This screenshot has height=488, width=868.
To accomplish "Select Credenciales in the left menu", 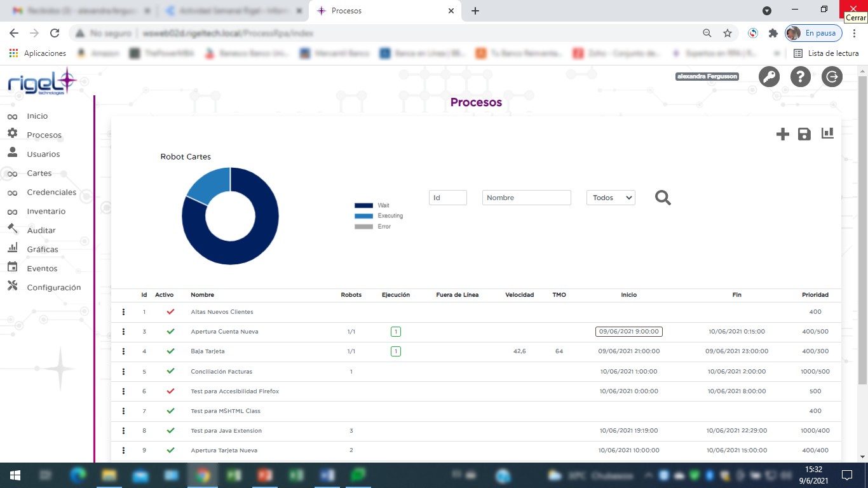I will [51, 192].
